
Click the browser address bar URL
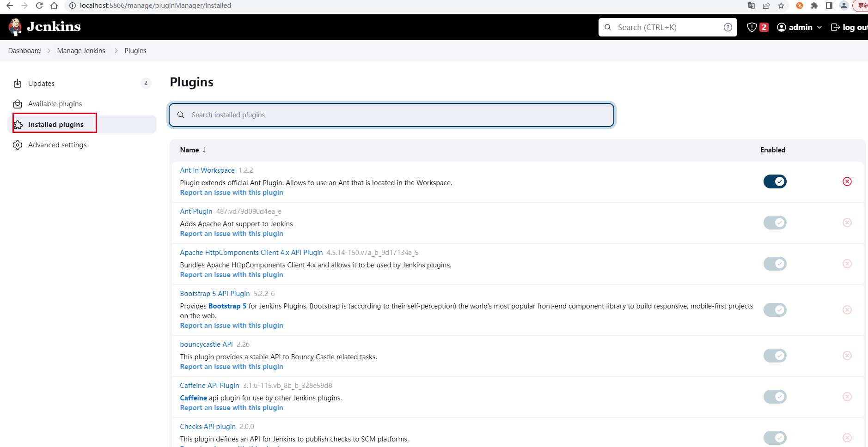coord(155,6)
